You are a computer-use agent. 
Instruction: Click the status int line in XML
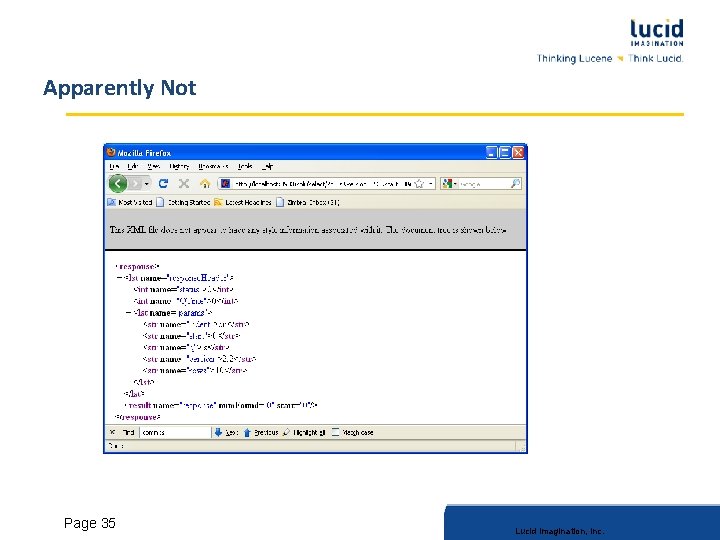point(184,290)
